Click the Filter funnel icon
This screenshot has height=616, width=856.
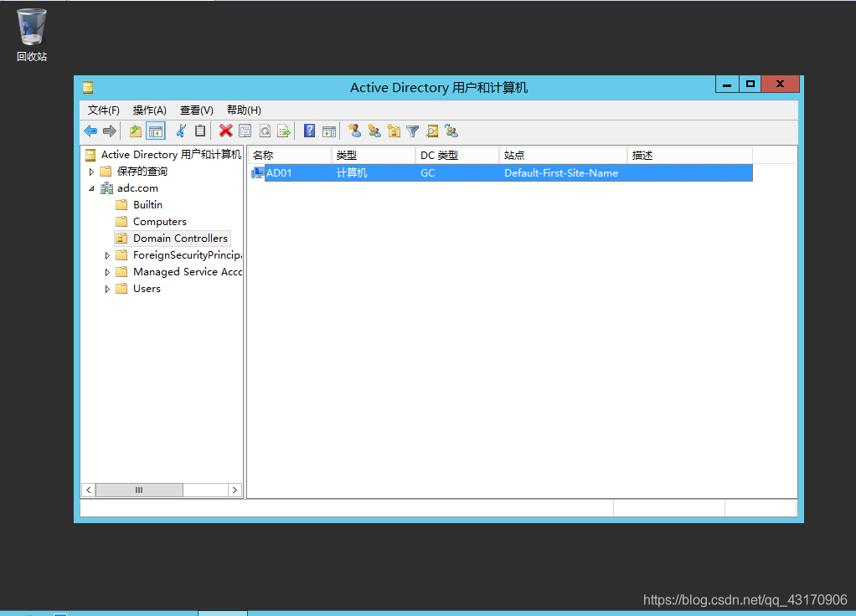tap(412, 131)
